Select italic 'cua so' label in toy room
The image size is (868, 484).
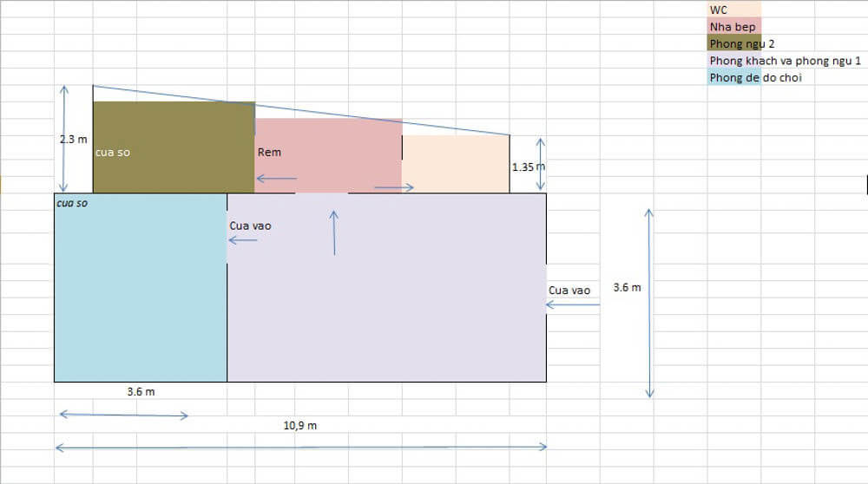72,203
